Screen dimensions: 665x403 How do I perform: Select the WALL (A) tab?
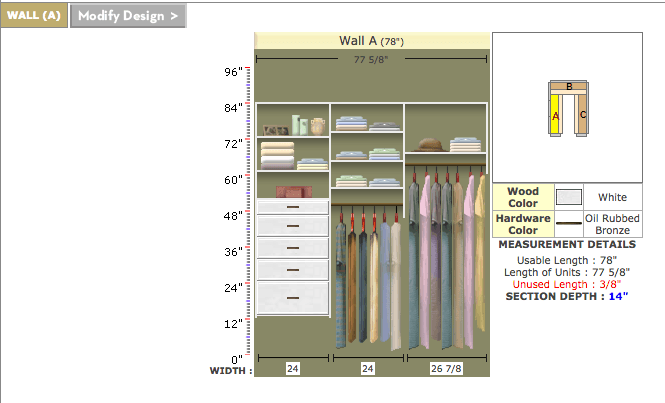[34, 16]
